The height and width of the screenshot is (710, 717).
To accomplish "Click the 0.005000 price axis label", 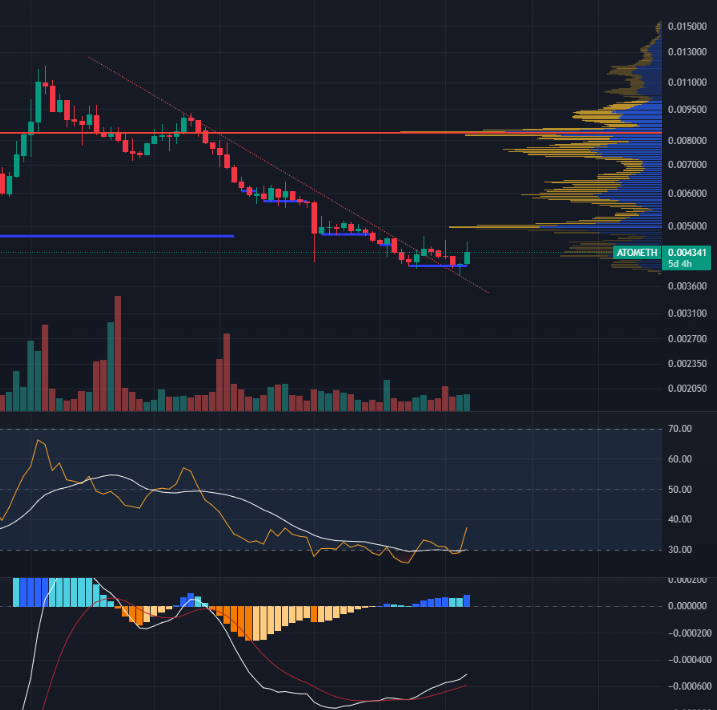I will coord(687,226).
